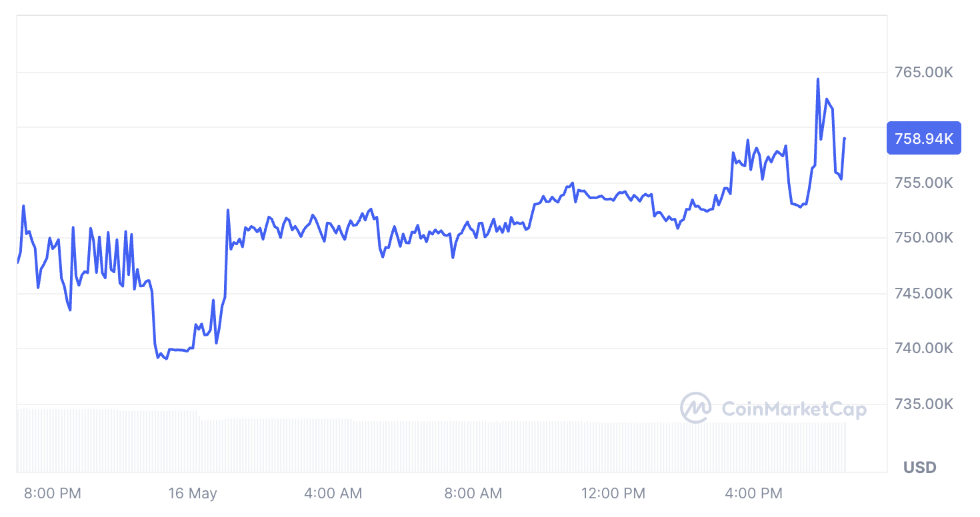Click the last point of the price line

click(845, 139)
